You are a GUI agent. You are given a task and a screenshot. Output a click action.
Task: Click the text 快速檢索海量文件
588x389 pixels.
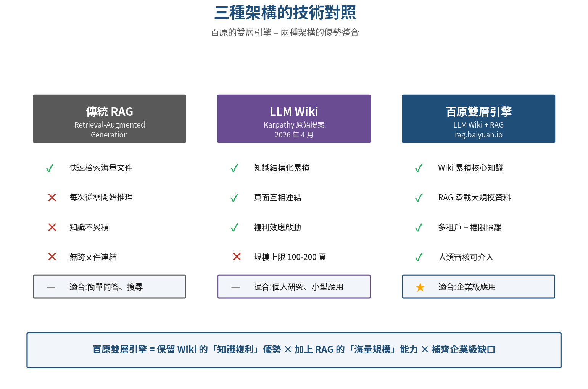(101, 168)
